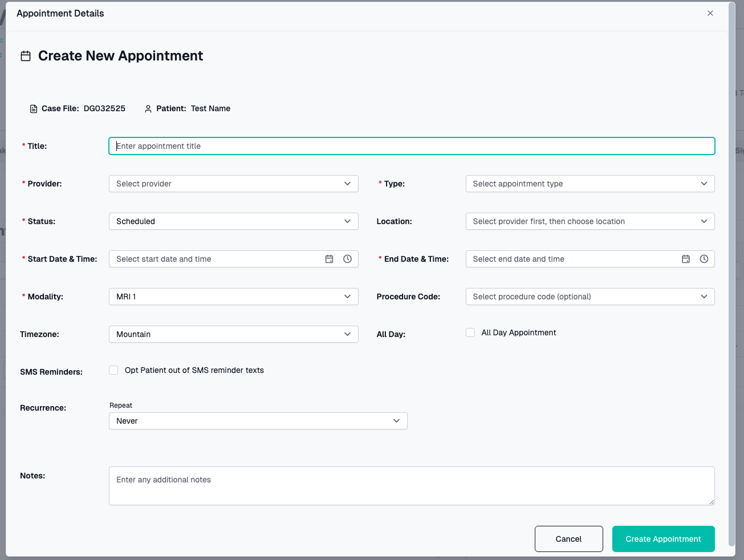
Task: Open the Timezone dropdown showing Mountain
Action: pyautogui.click(x=233, y=334)
